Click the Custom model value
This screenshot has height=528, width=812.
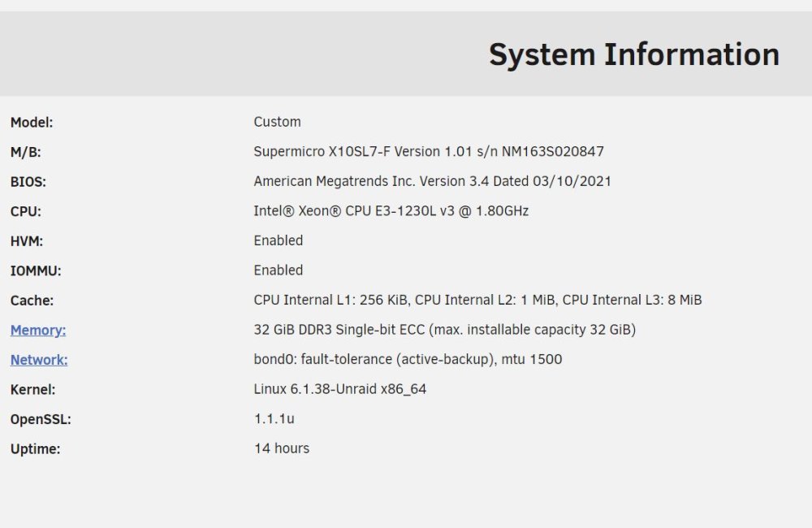point(277,122)
